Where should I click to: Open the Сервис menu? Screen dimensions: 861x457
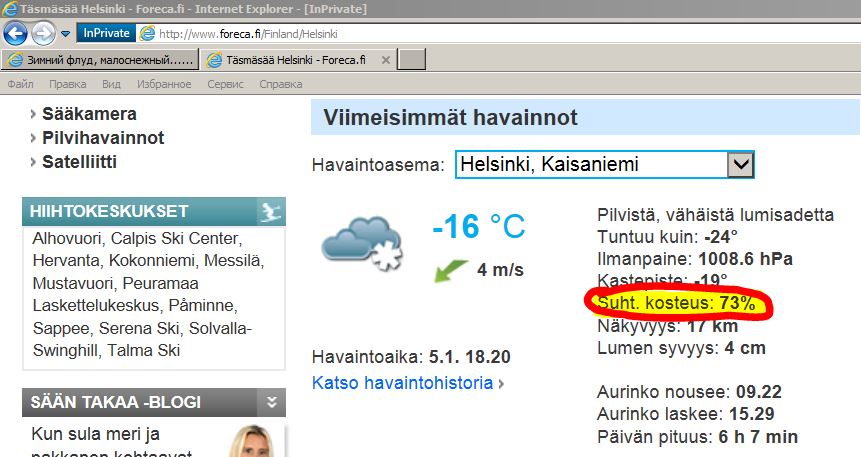[225, 84]
